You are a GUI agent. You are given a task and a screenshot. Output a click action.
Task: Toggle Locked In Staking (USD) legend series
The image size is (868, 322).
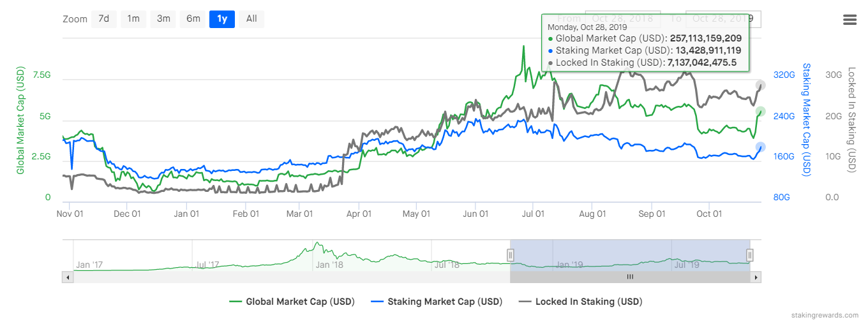pos(580,302)
